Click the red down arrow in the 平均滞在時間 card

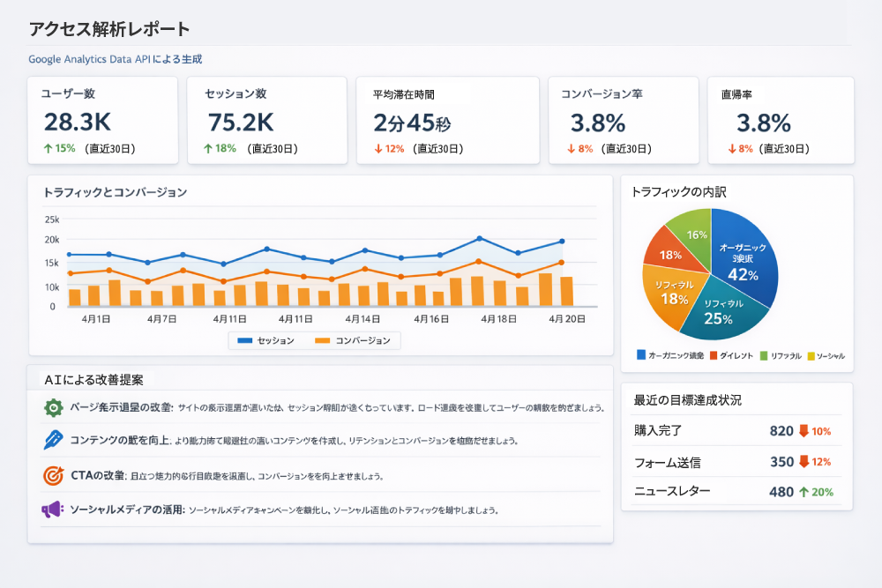(378, 148)
